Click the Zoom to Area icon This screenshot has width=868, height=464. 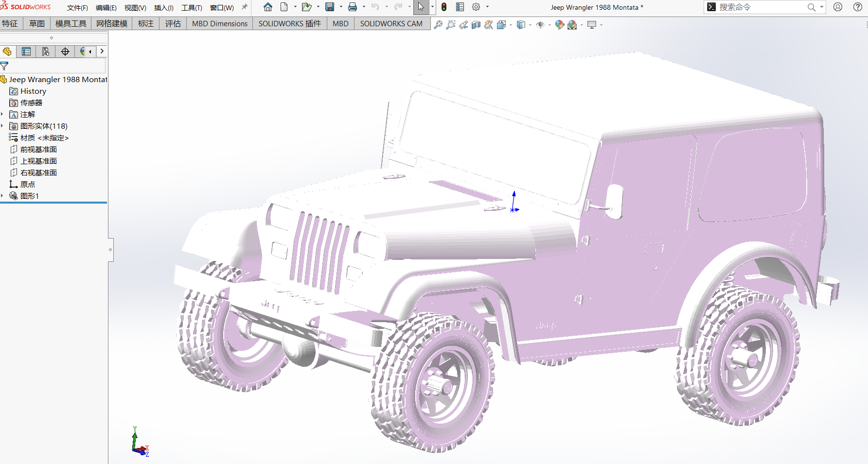point(451,25)
